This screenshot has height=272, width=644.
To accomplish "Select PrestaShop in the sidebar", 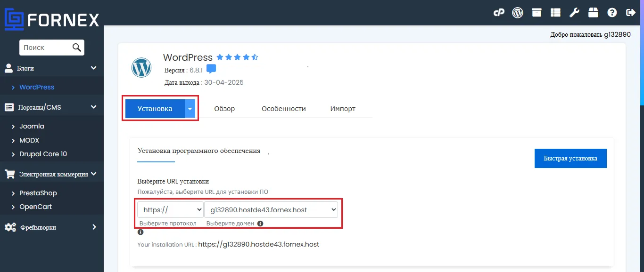I will (x=38, y=193).
